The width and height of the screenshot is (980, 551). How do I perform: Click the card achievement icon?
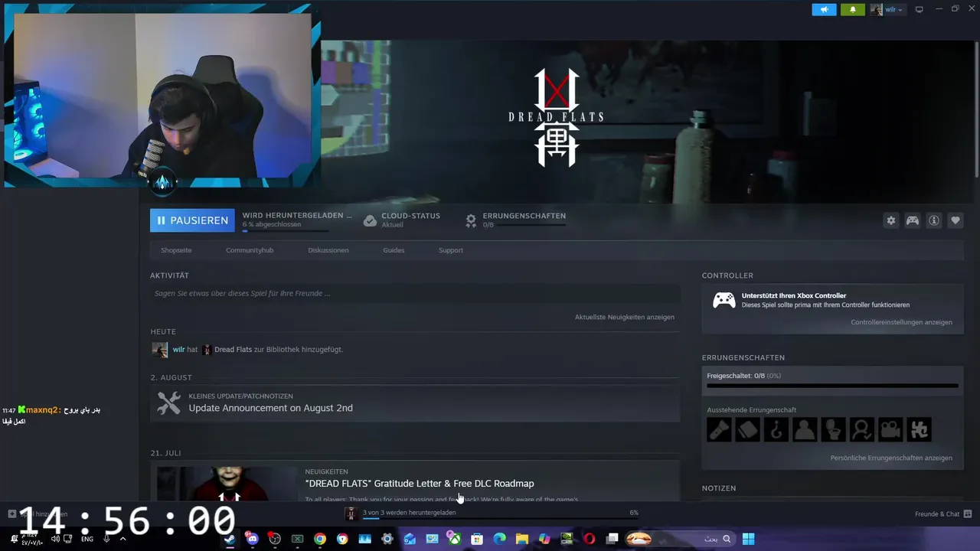(747, 429)
